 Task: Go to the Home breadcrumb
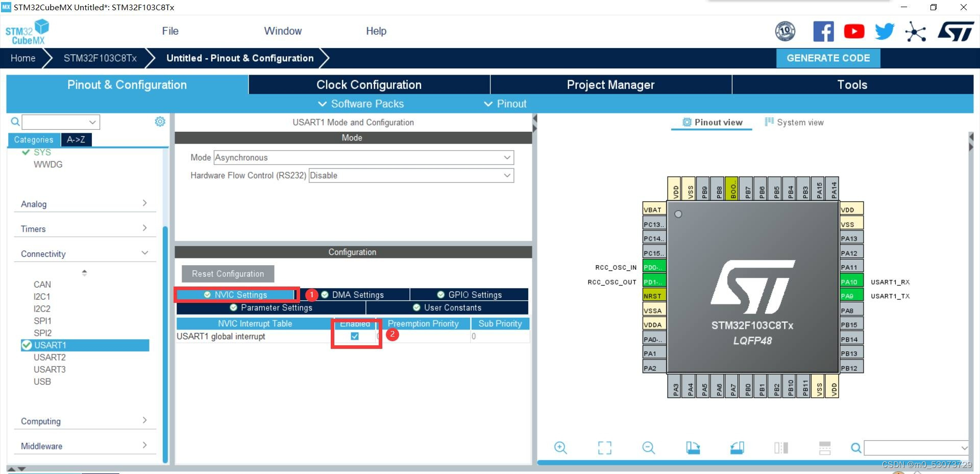pyautogui.click(x=23, y=58)
